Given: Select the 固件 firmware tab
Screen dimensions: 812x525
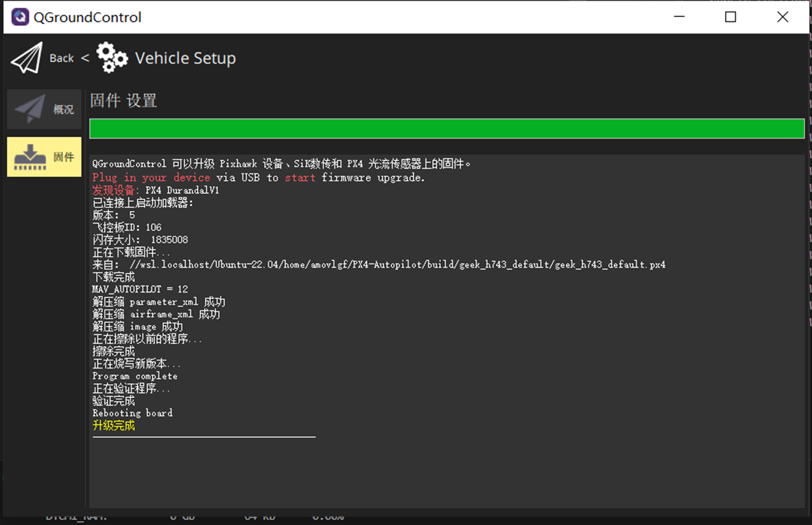Looking at the screenshot, I should pyautogui.click(x=44, y=157).
